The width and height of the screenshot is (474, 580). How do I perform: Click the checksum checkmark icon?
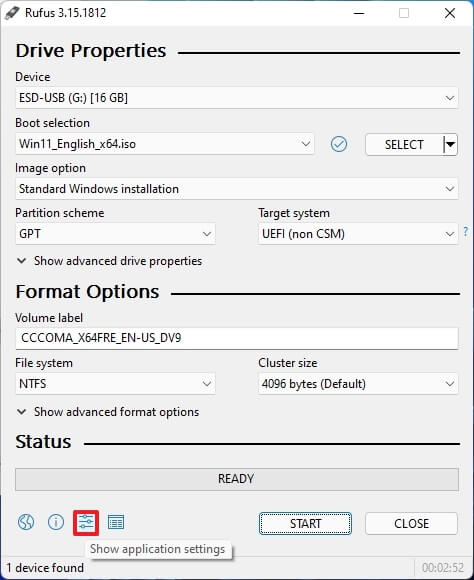tap(339, 144)
